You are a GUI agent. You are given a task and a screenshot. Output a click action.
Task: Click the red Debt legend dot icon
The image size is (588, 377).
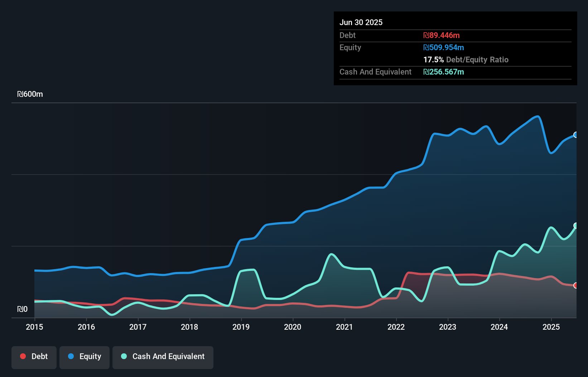click(23, 356)
